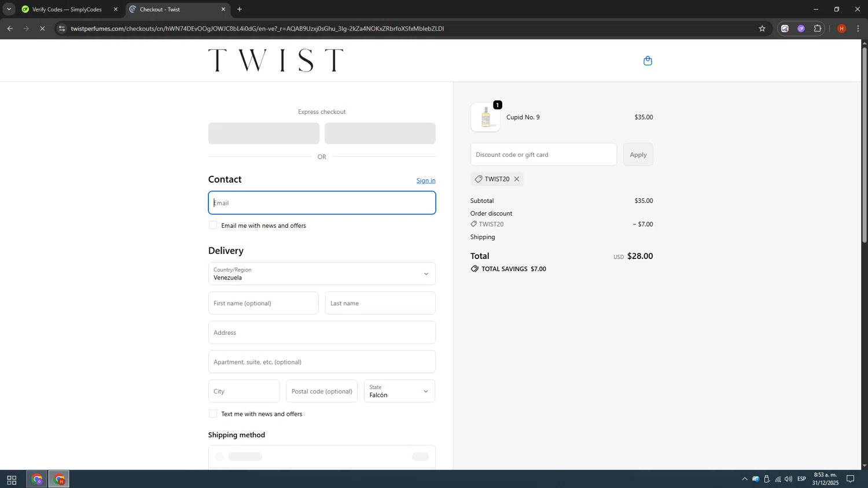Click the page vertical scrollbar
This screenshot has height=488, width=868.
(865, 145)
